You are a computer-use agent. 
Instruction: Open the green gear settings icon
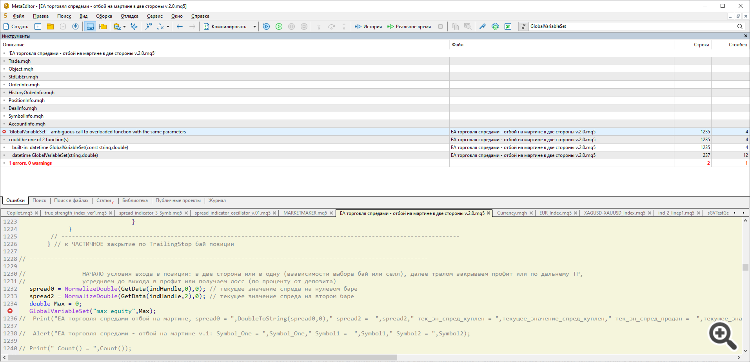point(496,27)
